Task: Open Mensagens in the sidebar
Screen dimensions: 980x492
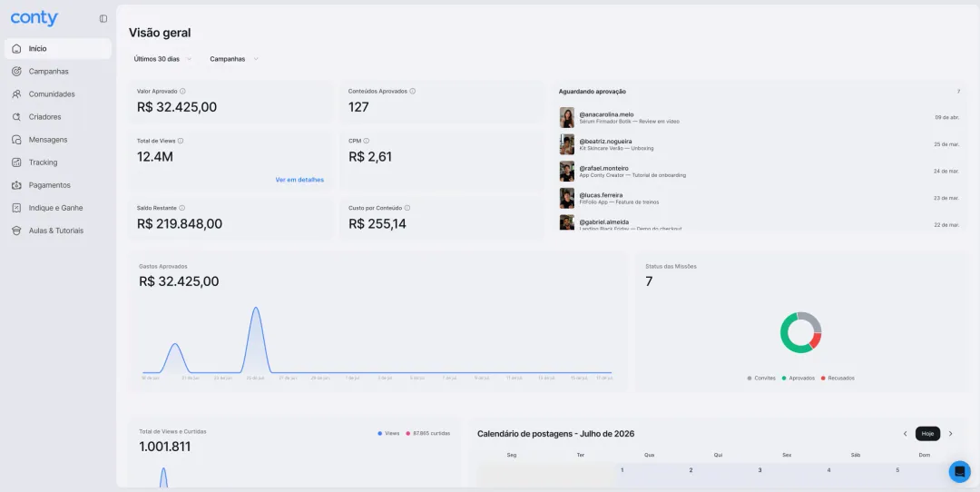Action: (57, 140)
